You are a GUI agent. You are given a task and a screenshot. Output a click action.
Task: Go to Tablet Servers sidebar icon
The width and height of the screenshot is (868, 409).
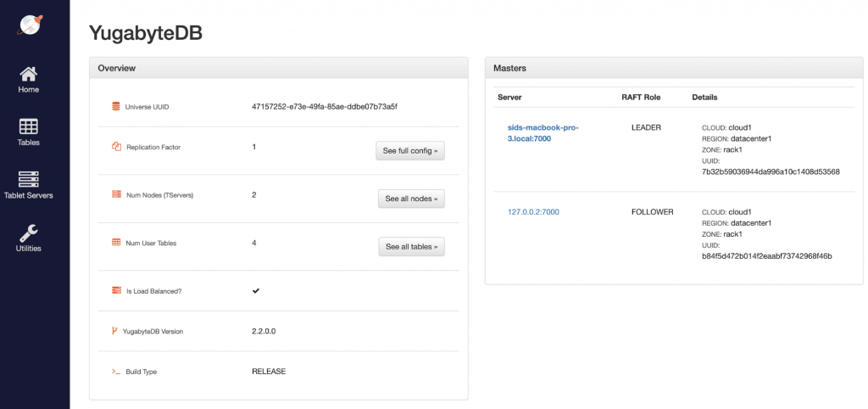click(29, 180)
